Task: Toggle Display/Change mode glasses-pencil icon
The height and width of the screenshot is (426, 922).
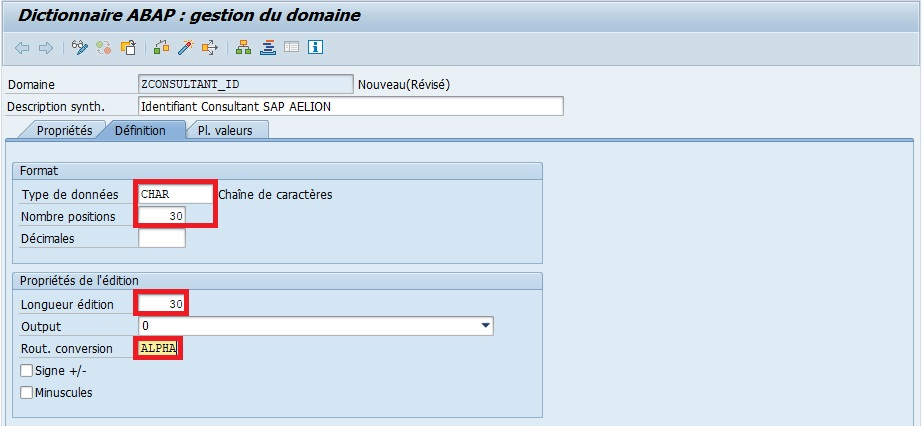Action: 81,47
